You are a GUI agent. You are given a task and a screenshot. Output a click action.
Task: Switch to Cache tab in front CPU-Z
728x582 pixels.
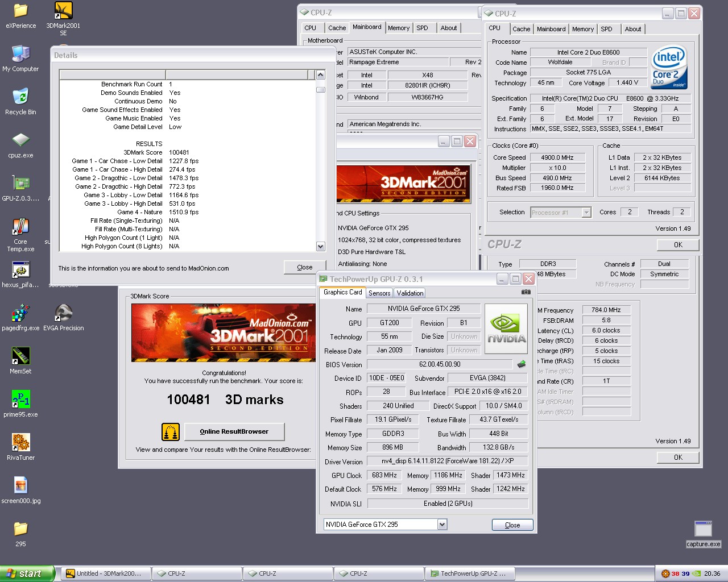pyautogui.click(x=521, y=29)
